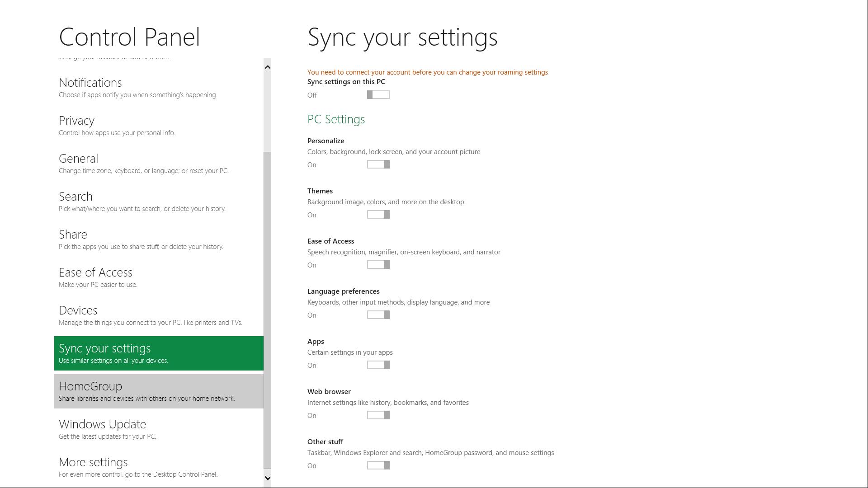Open the Notifications settings category

point(159,88)
